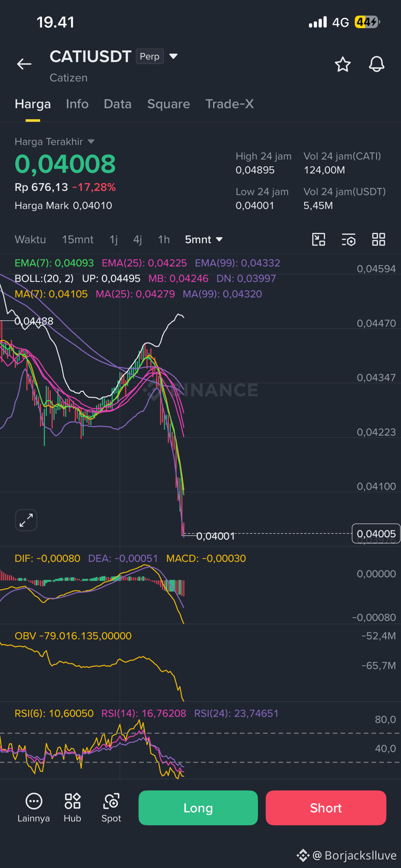This screenshot has height=868, width=401.
Task: Tap MA(7) indicator value label
Action: coord(51,294)
